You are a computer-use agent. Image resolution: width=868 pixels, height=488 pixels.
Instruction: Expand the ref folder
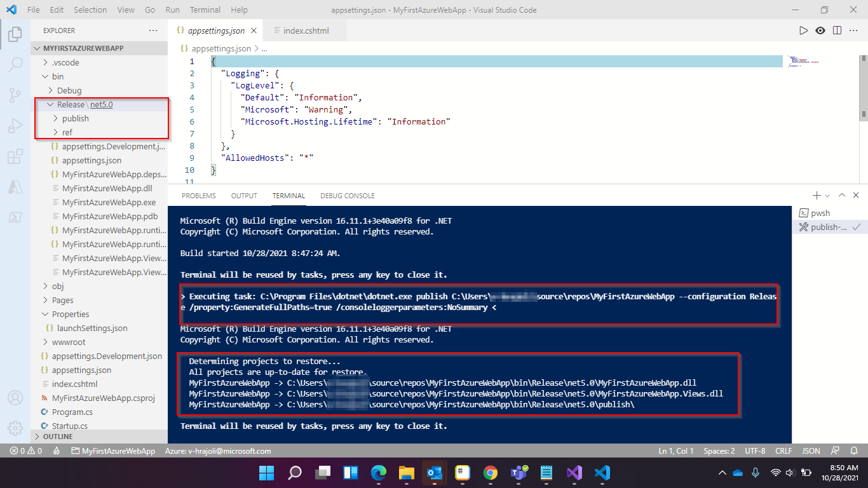[x=99, y=132]
